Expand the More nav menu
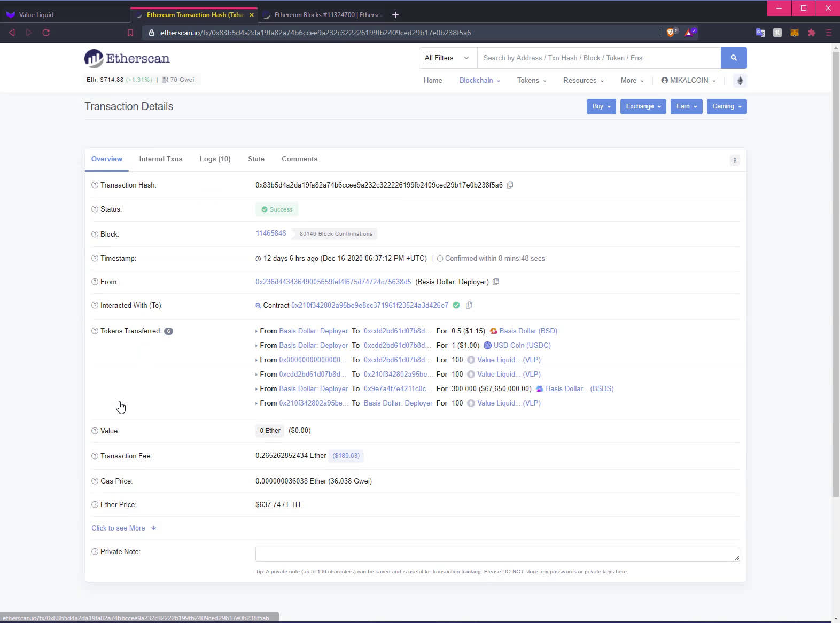Screen dimensions: 840x623 (x=632, y=80)
